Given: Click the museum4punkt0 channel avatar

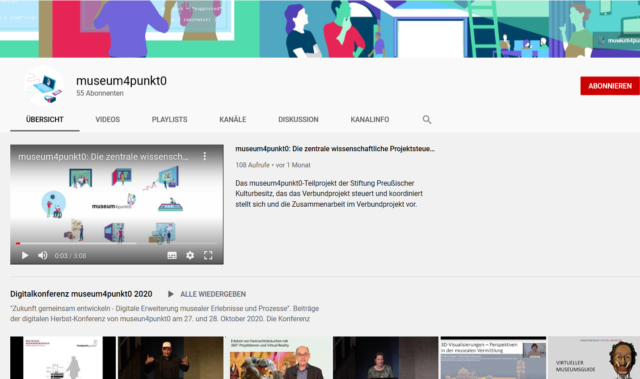Looking at the screenshot, I should pos(44,86).
